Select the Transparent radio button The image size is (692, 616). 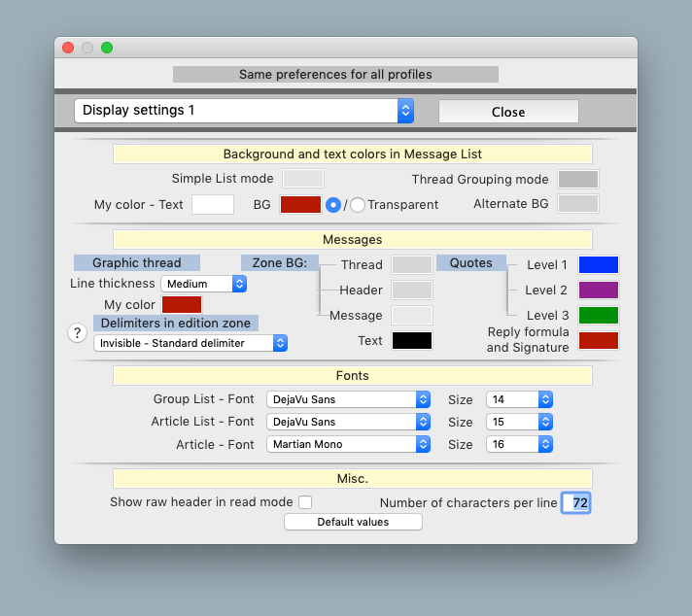pyautogui.click(x=358, y=205)
